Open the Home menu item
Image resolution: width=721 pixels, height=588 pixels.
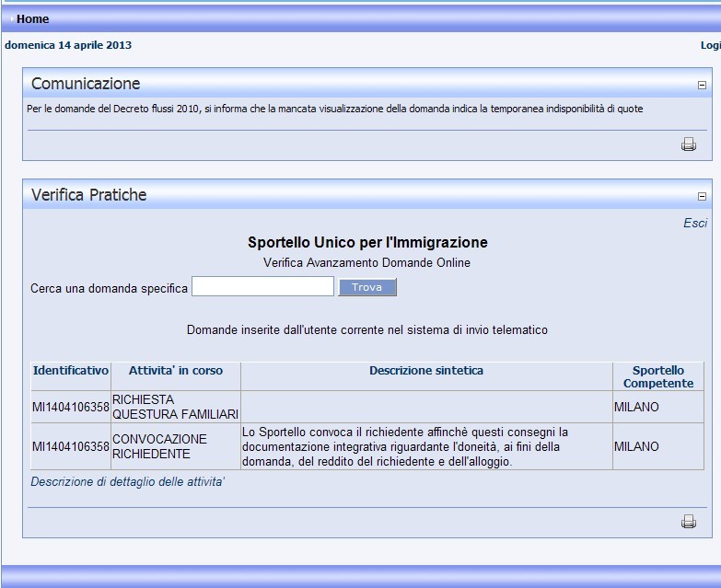32,18
